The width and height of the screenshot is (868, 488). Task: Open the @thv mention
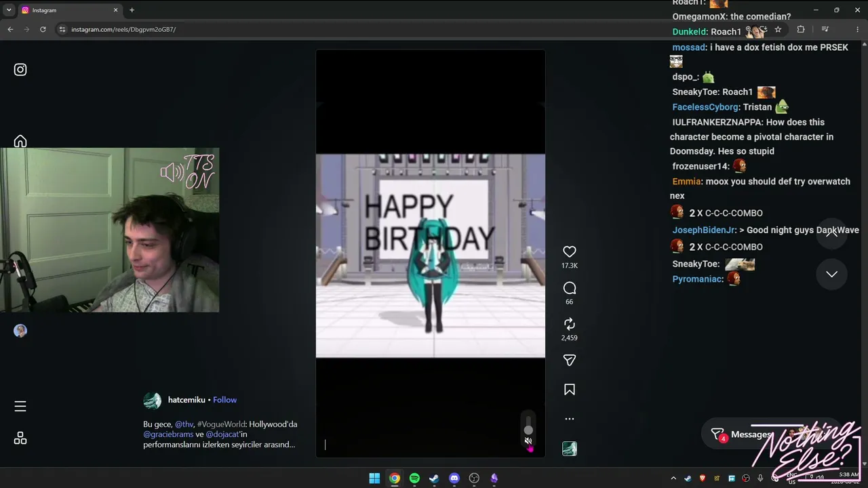[x=184, y=424]
